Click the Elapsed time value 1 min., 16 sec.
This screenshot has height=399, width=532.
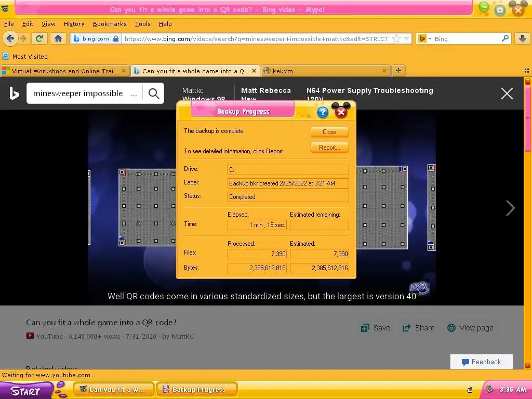pyautogui.click(x=257, y=225)
